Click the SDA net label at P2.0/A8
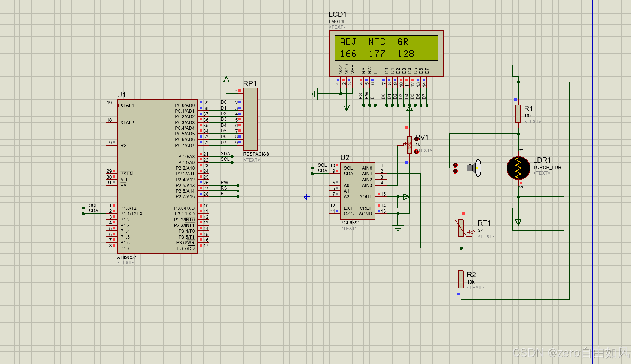631x364 pixels. click(225, 154)
